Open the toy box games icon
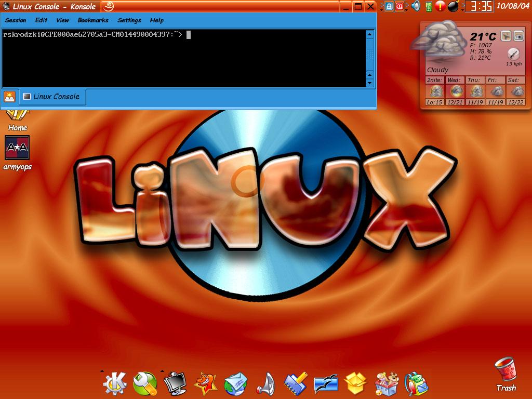The image size is (532, 399). tap(386, 384)
